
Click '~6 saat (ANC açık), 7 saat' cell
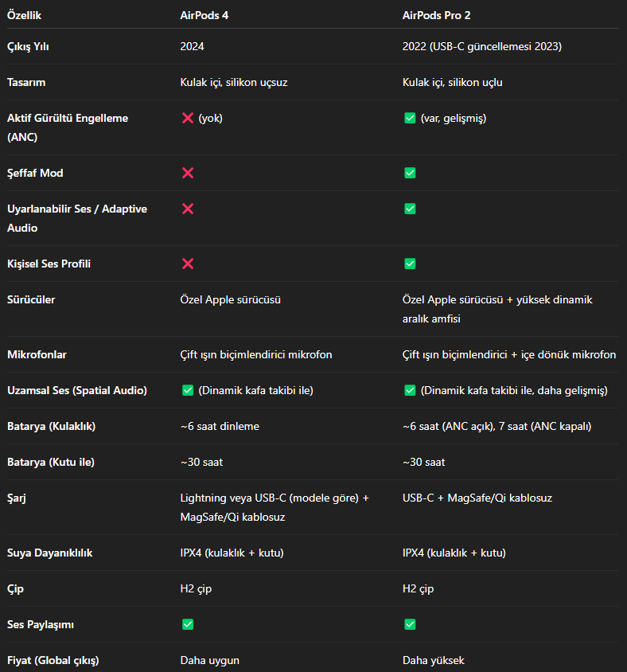(x=497, y=427)
